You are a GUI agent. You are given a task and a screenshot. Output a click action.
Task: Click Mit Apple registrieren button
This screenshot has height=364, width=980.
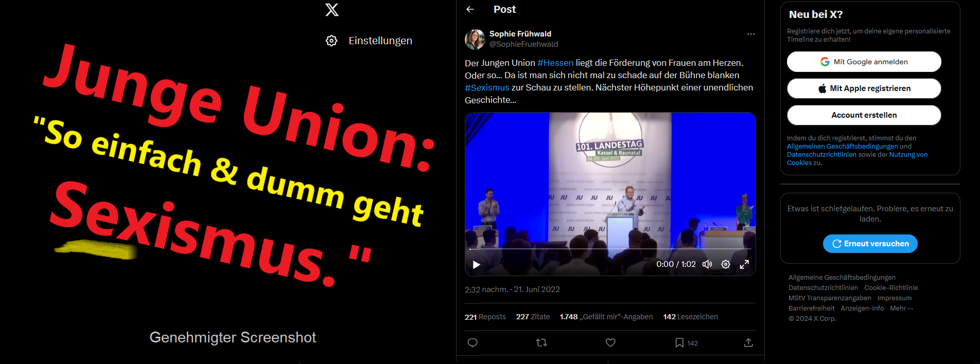pos(864,88)
